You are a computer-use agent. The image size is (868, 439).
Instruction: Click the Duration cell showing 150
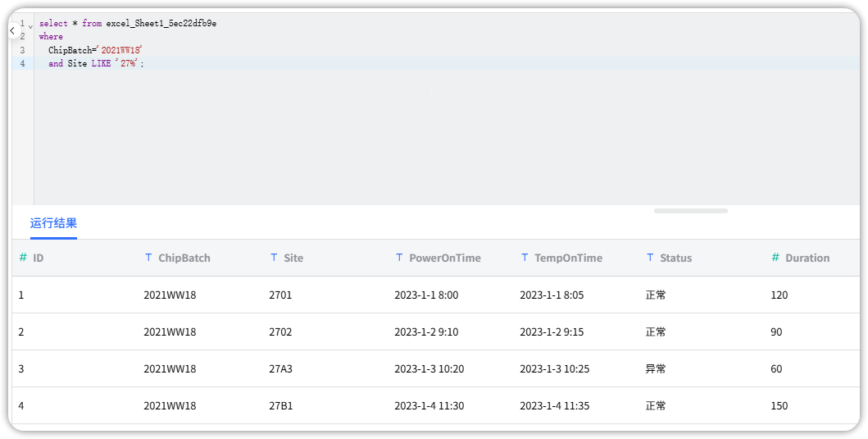coord(779,405)
